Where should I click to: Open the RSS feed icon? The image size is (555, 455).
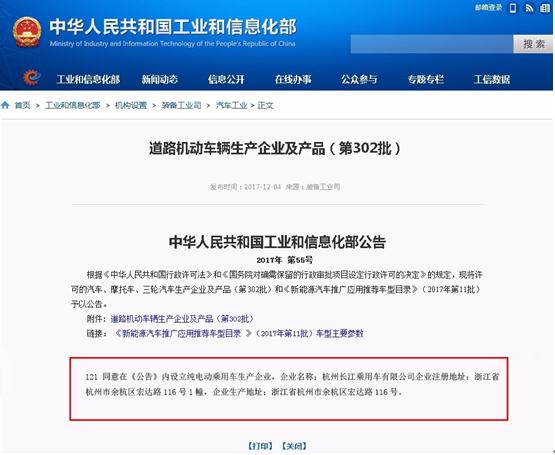(529, 8)
